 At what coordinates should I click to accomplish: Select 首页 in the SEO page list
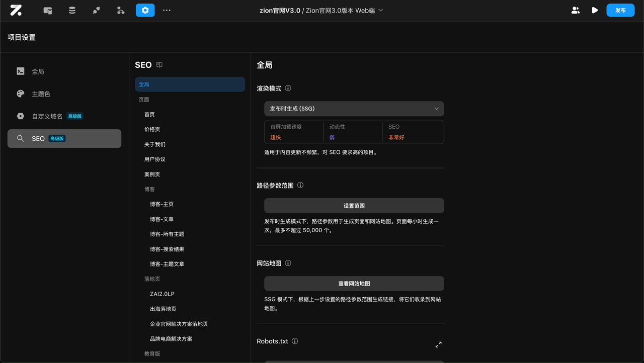149,114
